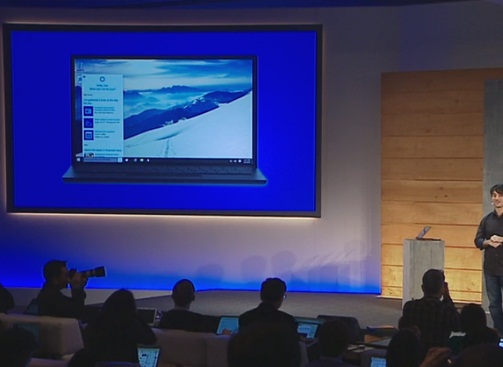
Task: Open the notification icon in system tray
Action: click(x=240, y=161)
